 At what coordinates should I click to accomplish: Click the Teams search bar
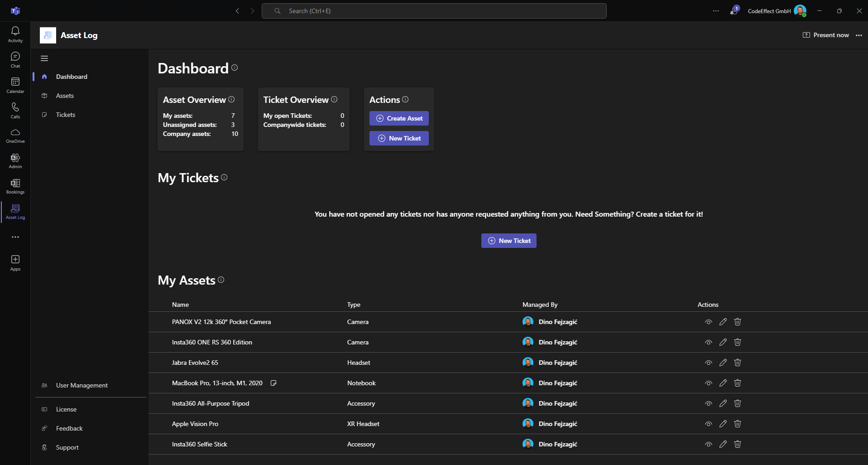434,10
